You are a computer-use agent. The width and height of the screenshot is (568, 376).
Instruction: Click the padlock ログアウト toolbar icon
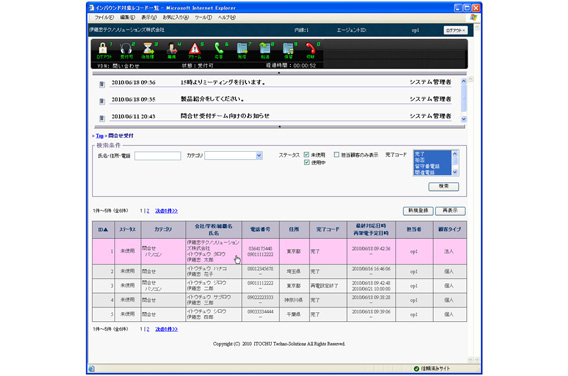[103, 50]
